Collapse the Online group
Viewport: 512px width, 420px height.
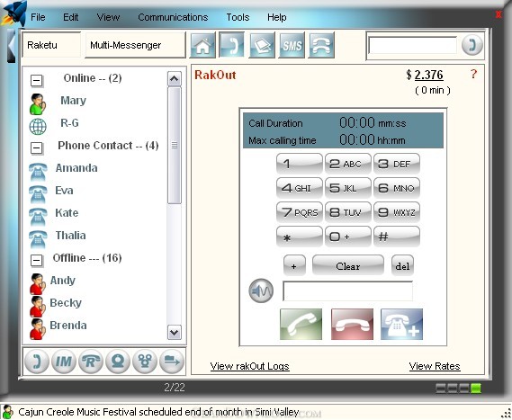(x=36, y=80)
